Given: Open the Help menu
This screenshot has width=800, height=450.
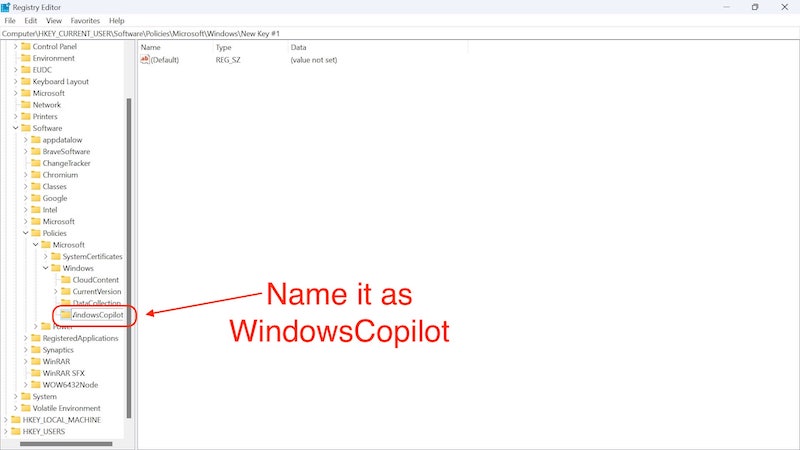Looking at the screenshot, I should pos(116,21).
